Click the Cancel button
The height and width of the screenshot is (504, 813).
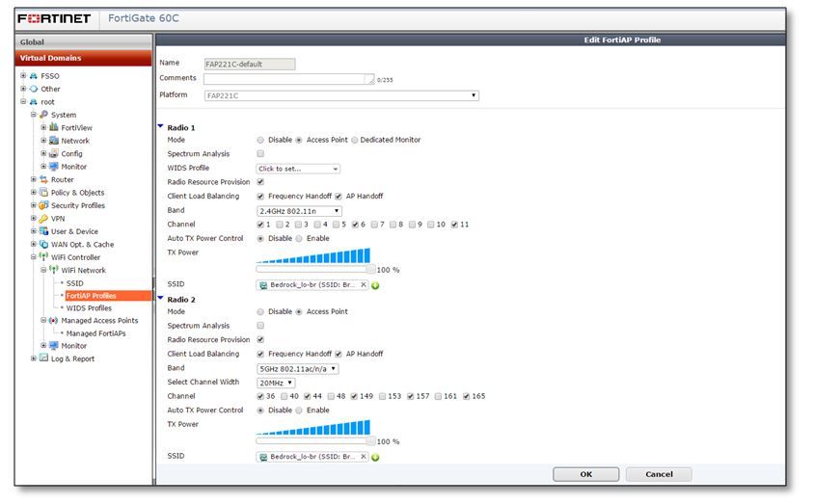659,474
